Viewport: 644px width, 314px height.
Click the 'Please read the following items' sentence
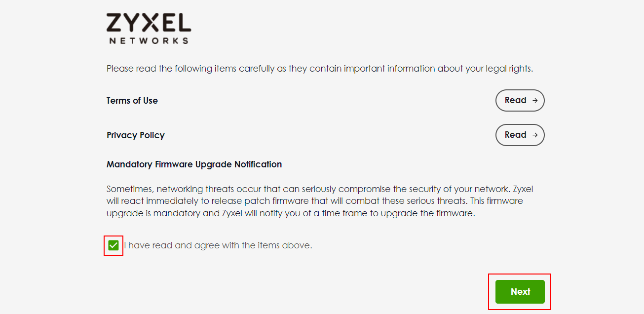319,69
